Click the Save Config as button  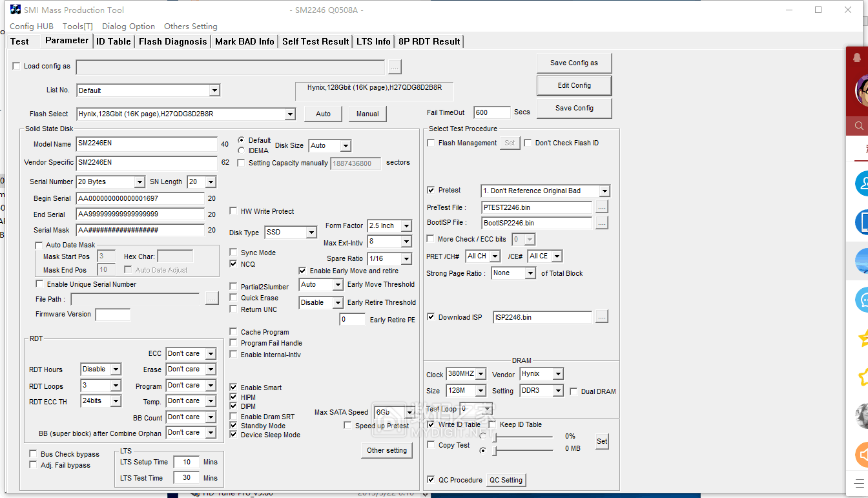click(574, 63)
